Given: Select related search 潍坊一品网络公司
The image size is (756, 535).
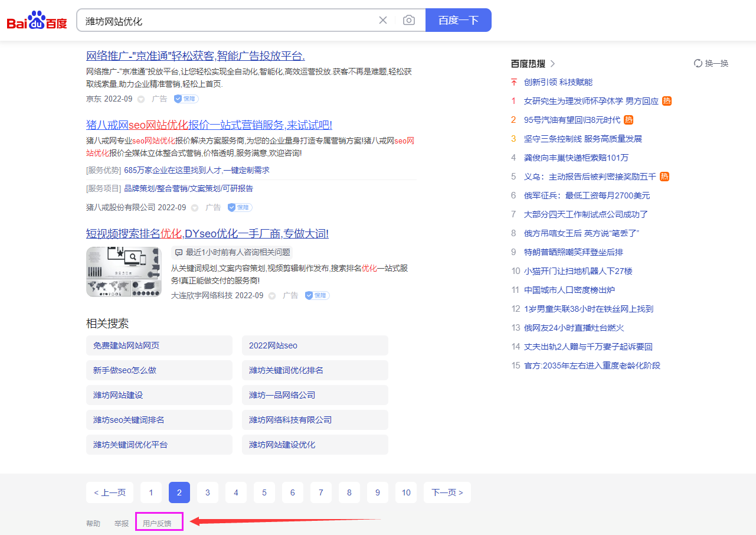Looking at the screenshot, I should pyautogui.click(x=315, y=395).
